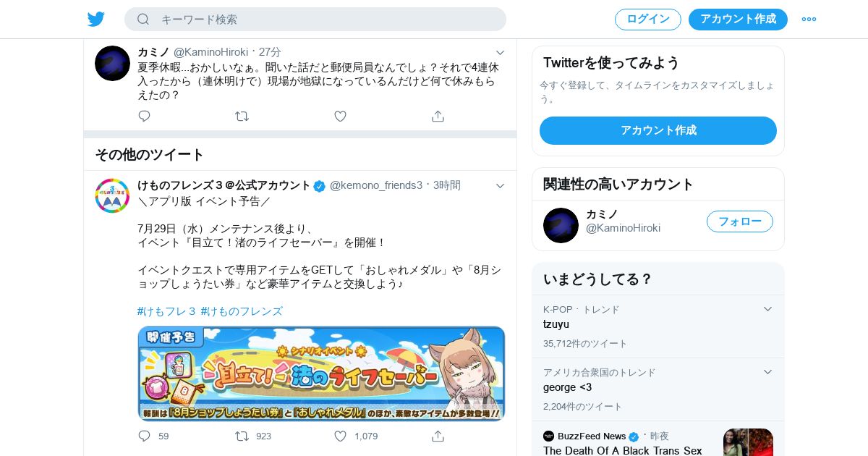Like カミノ's tweet with the heart icon
The width and height of the screenshot is (868, 456).
click(x=340, y=116)
